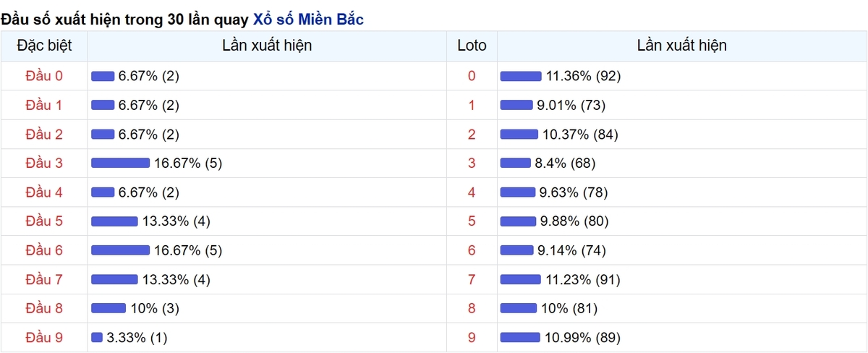Click the Loto 5 number
Viewport: 868px width, 353px height.
point(472,221)
